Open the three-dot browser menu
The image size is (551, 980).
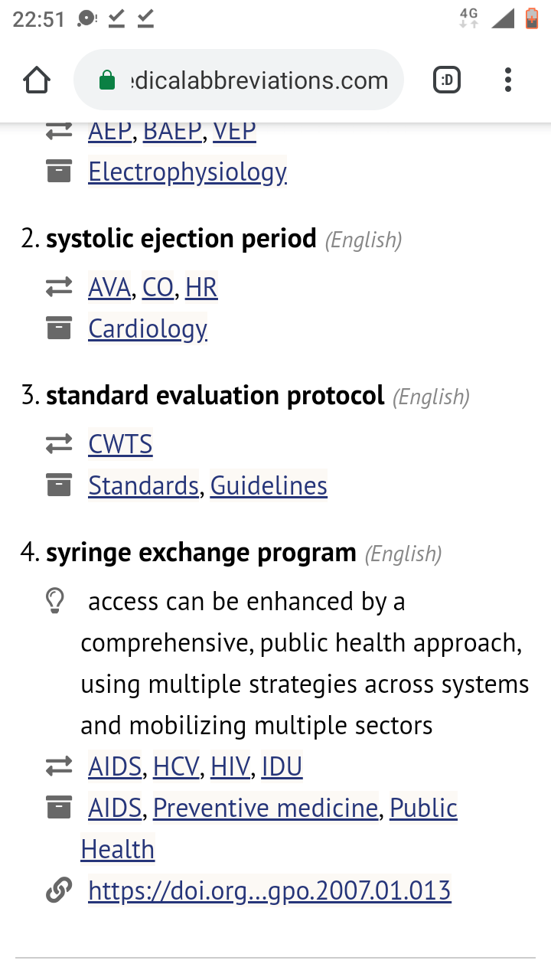pos(508,80)
